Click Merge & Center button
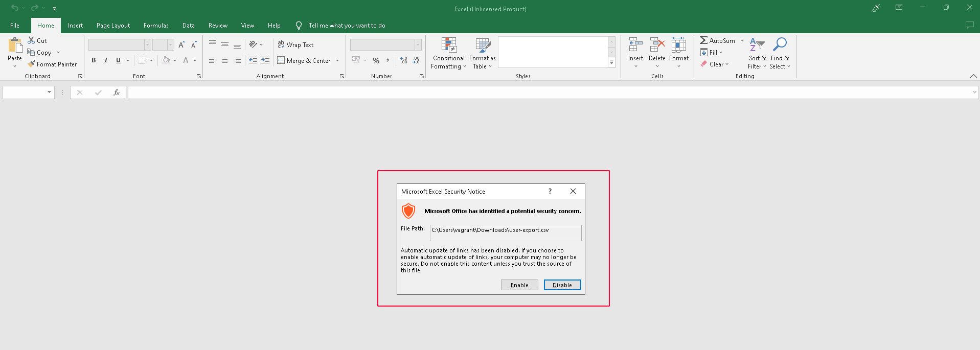Viewport: 980px width, 350px height. click(x=304, y=60)
